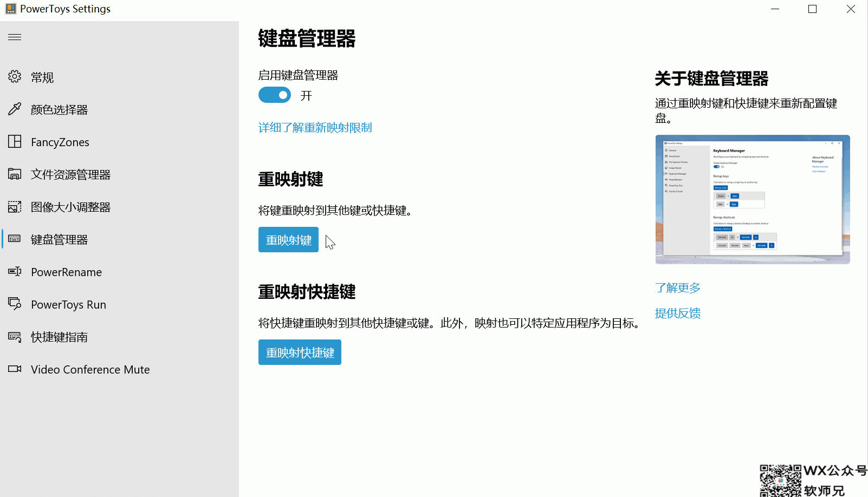The image size is (868, 497).
Task: Open the 颜色选择器 page
Action: [x=119, y=109]
